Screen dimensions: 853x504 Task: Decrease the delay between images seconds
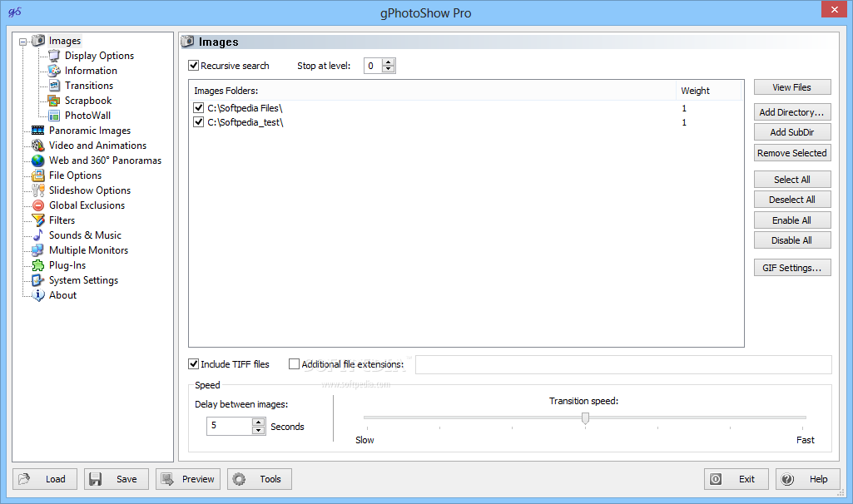259,430
